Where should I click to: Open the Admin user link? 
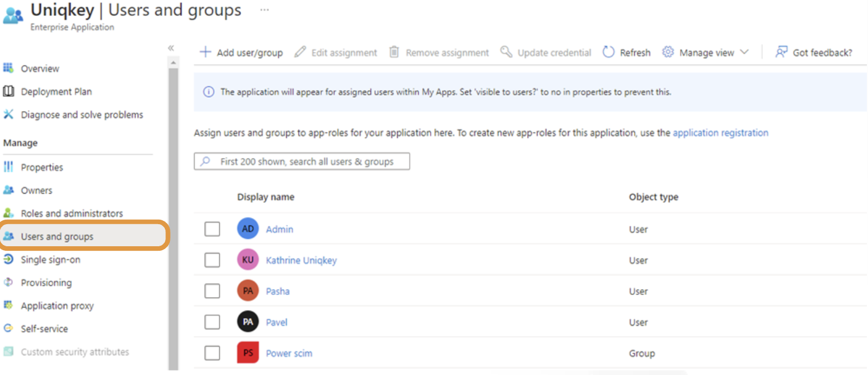(279, 229)
